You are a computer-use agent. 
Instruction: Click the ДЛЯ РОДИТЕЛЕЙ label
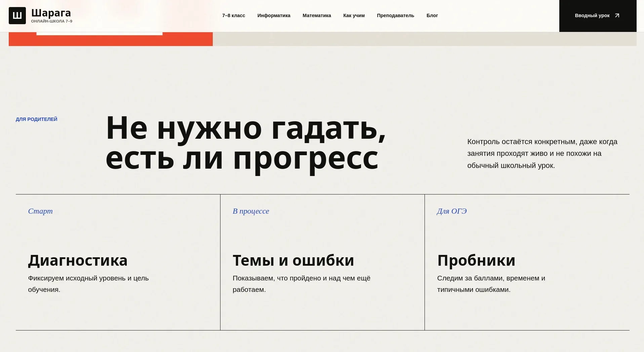pos(37,119)
